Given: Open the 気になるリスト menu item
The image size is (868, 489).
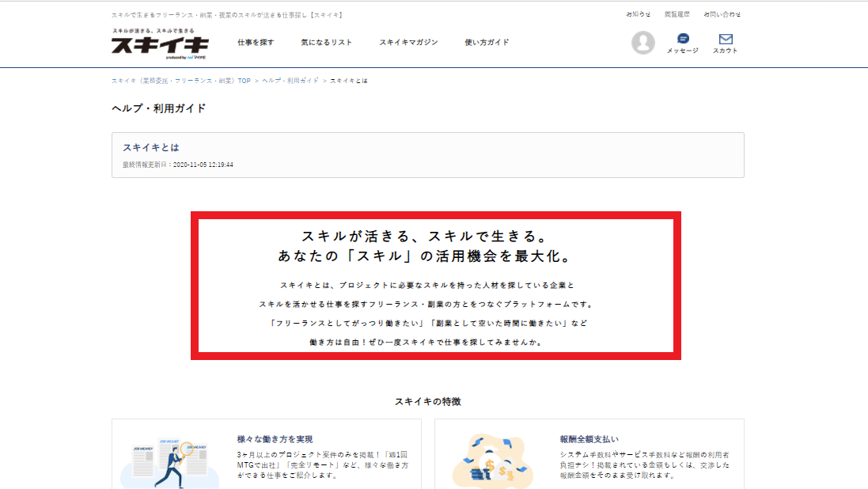Looking at the screenshot, I should click(x=326, y=42).
